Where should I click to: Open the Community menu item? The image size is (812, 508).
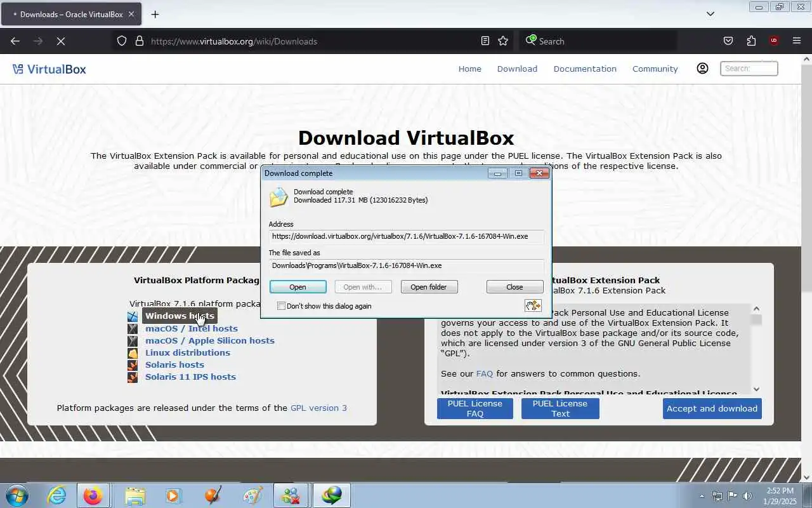click(x=655, y=69)
